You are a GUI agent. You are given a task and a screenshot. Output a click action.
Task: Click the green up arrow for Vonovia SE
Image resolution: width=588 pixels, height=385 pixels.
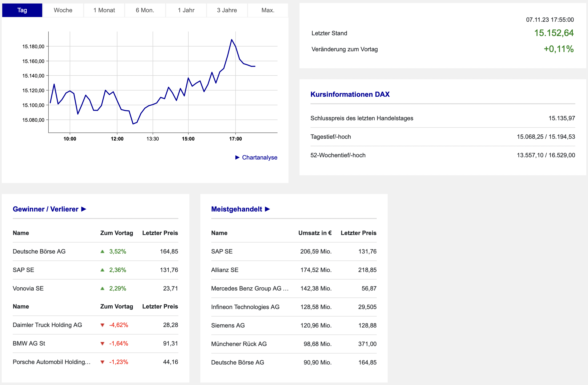(102, 288)
